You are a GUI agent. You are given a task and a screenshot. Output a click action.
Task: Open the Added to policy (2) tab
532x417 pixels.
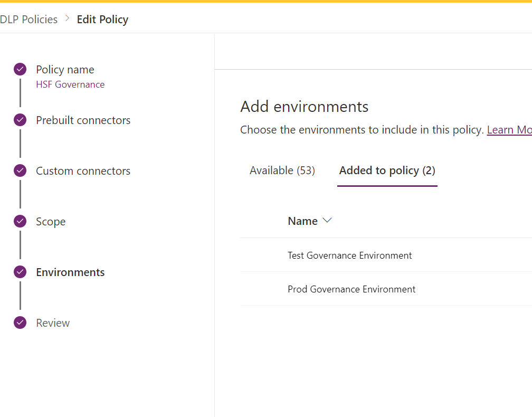pos(387,170)
